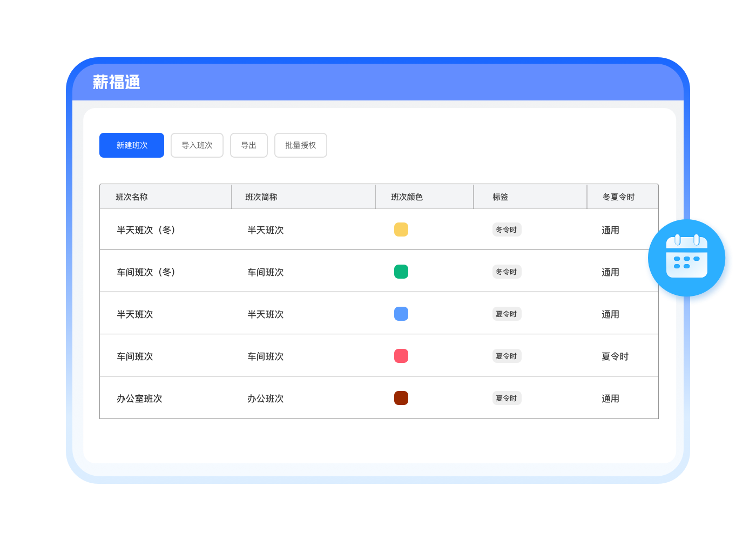Click 夏令时 value in 冬夏令时 column
The width and height of the screenshot is (756, 540).
click(x=615, y=356)
